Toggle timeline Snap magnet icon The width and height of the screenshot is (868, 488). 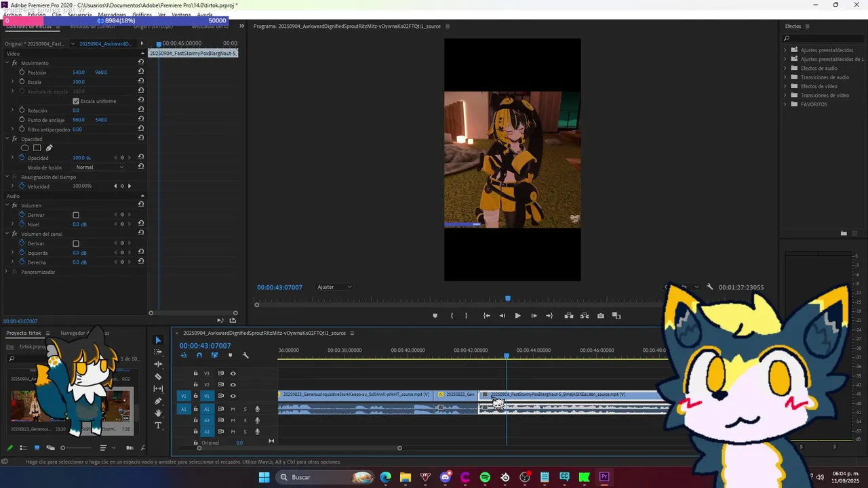click(x=199, y=355)
